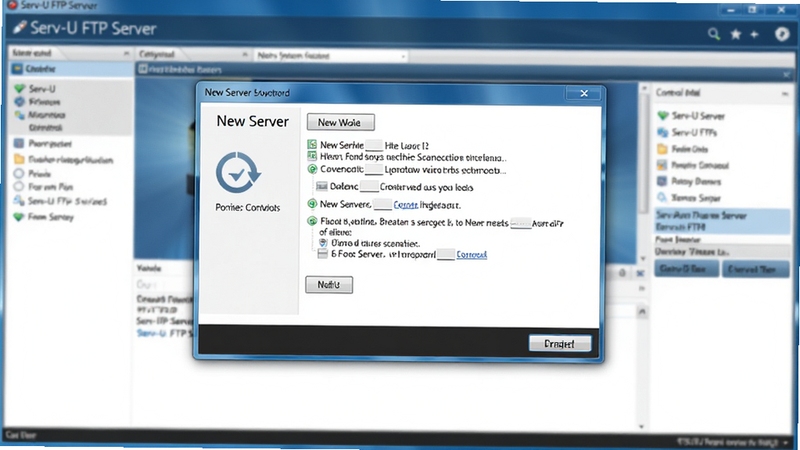Click the gray icon next to Dalenc line
Screen dimensions: 800x450
pos(321,186)
